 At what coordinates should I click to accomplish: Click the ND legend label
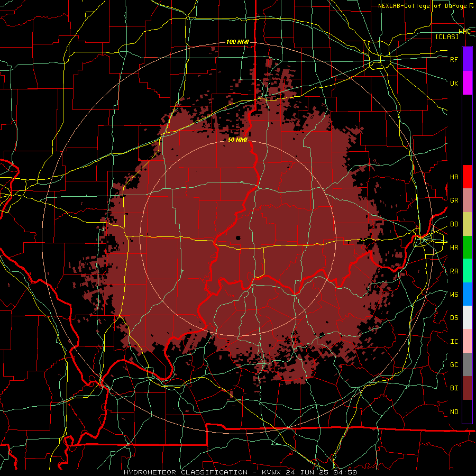click(x=454, y=412)
